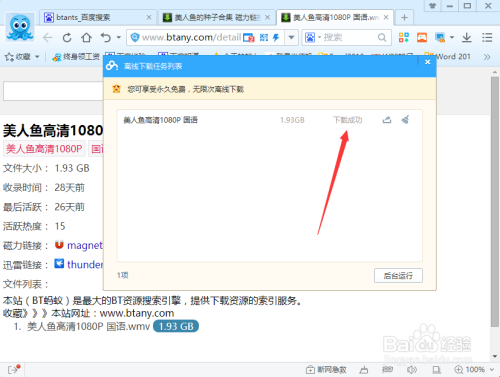The height and width of the screenshot is (377, 500).
Task: Click the 后台运行 button
Action: point(398,276)
